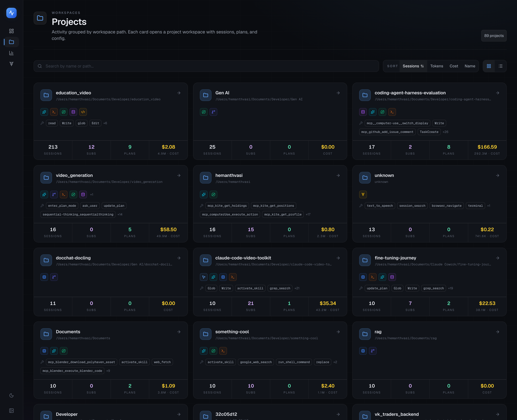517x420 pixels.
Task: Open the hemanthvasi project via its arrow
Action: click(338, 175)
